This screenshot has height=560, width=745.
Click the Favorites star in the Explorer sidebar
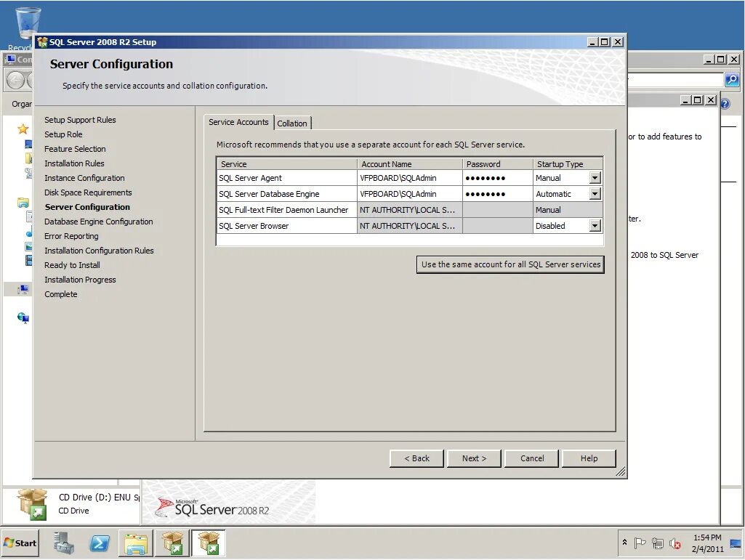23,129
